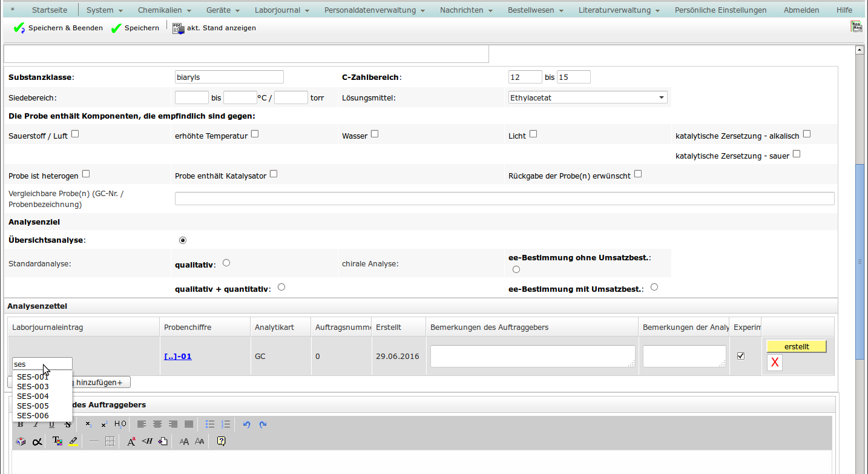
Task: Insert a bulleted list in the editor
Action: click(210, 424)
